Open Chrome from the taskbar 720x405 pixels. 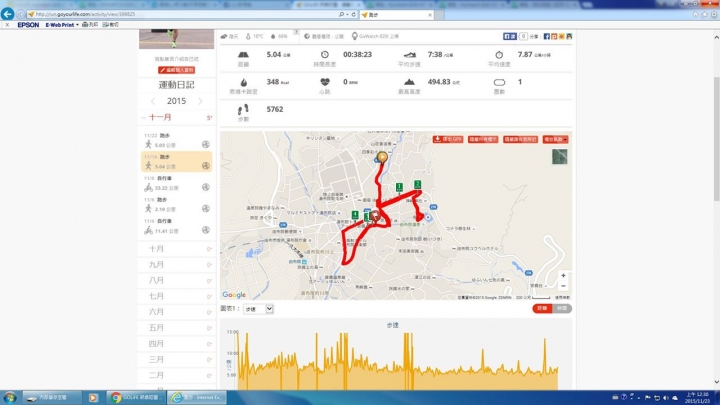click(135, 398)
